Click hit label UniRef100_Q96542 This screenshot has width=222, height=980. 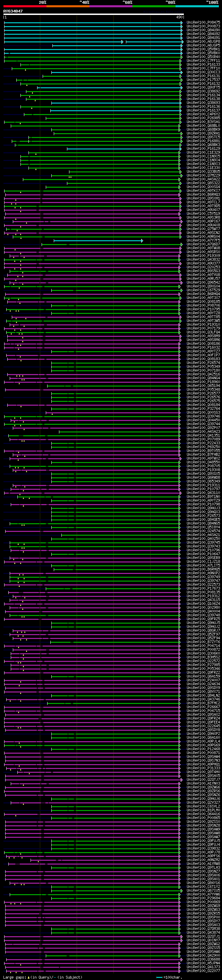203,282
